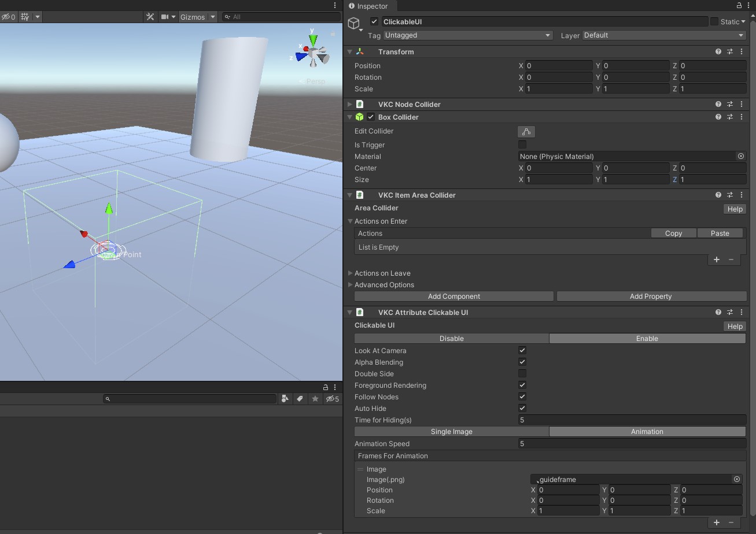Add an entry to the Actions list
Image resolution: width=756 pixels, height=534 pixels.
point(716,260)
